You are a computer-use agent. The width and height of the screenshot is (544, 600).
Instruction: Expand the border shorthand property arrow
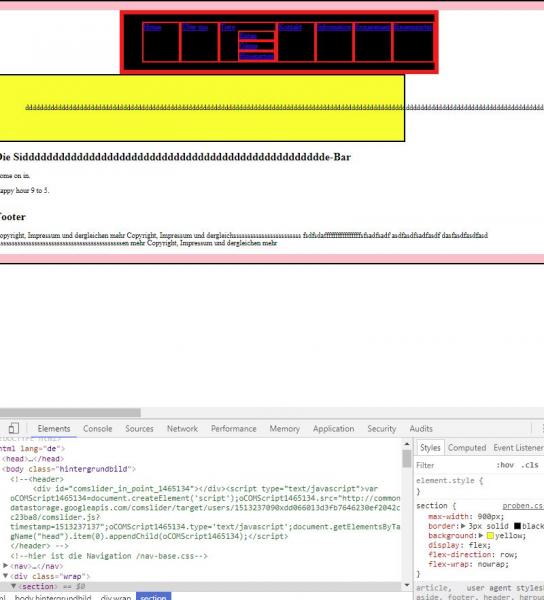pos(463,526)
